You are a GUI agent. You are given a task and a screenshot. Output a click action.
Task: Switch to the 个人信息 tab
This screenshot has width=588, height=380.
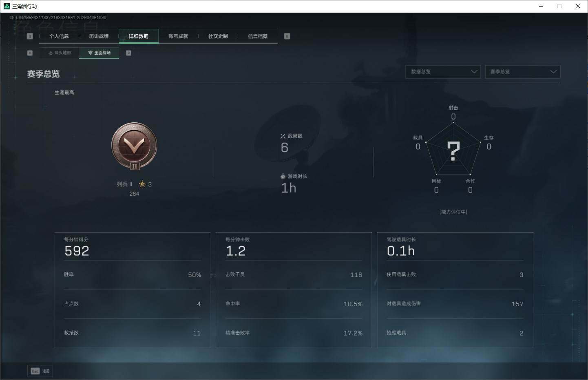59,36
